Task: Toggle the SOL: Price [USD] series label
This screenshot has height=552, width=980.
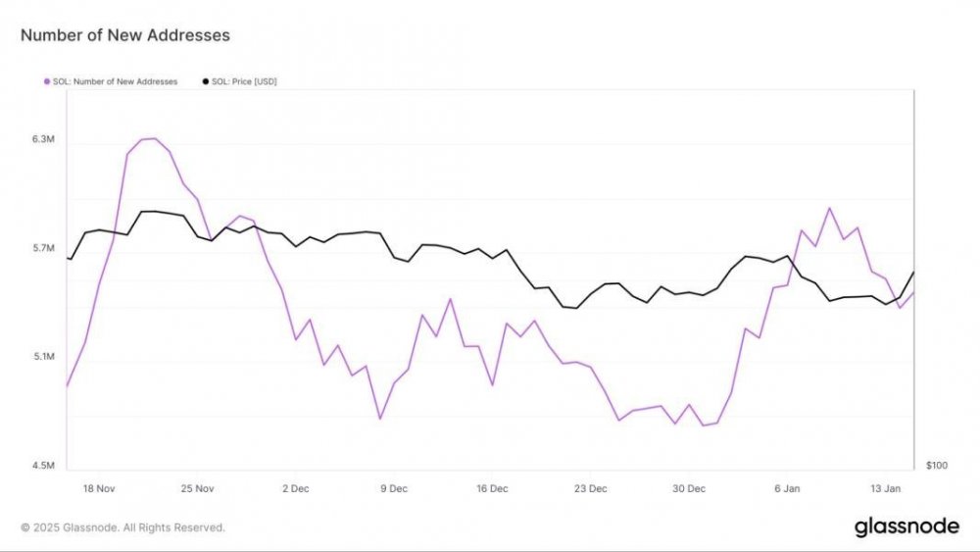Action: [244, 81]
